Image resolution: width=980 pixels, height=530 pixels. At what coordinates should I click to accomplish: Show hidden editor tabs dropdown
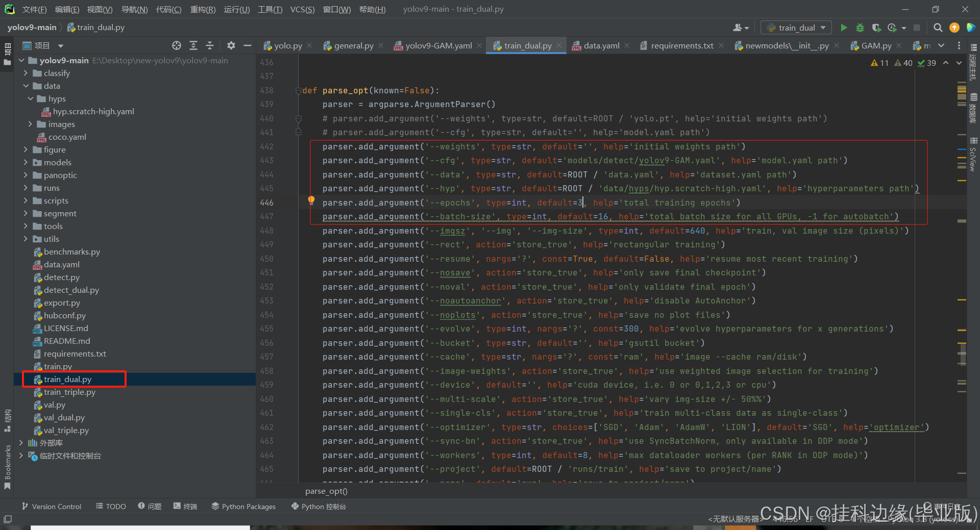[941, 45]
